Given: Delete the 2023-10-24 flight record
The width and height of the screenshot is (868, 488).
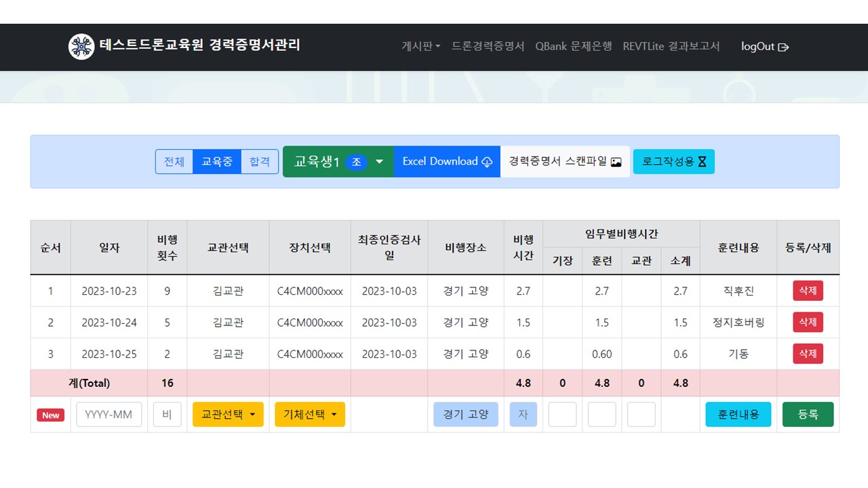Looking at the screenshot, I should (808, 323).
